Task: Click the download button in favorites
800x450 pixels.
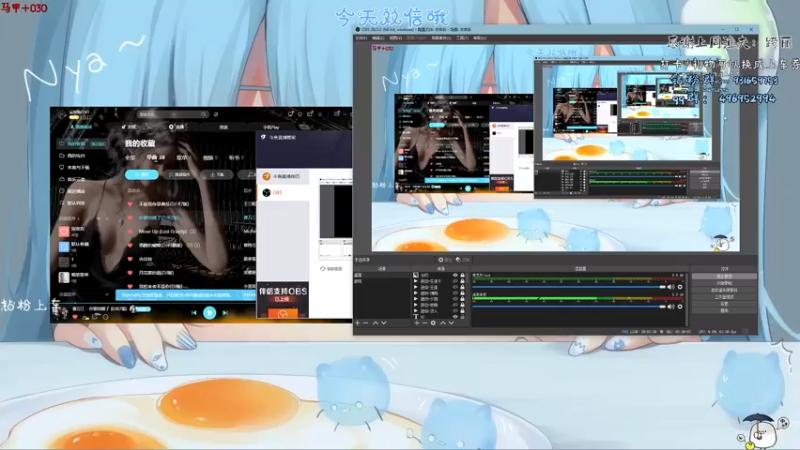Action: click(x=217, y=174)
